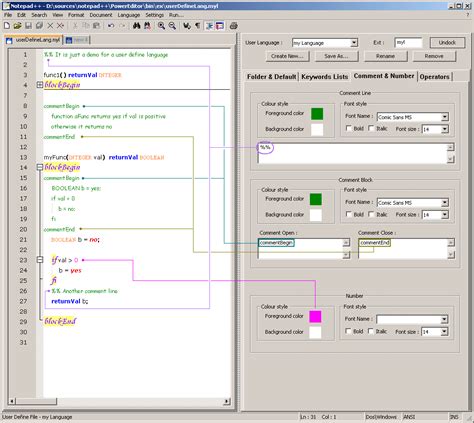Click the Undock button
Screen dimensions: 474x423
point(447,42)
